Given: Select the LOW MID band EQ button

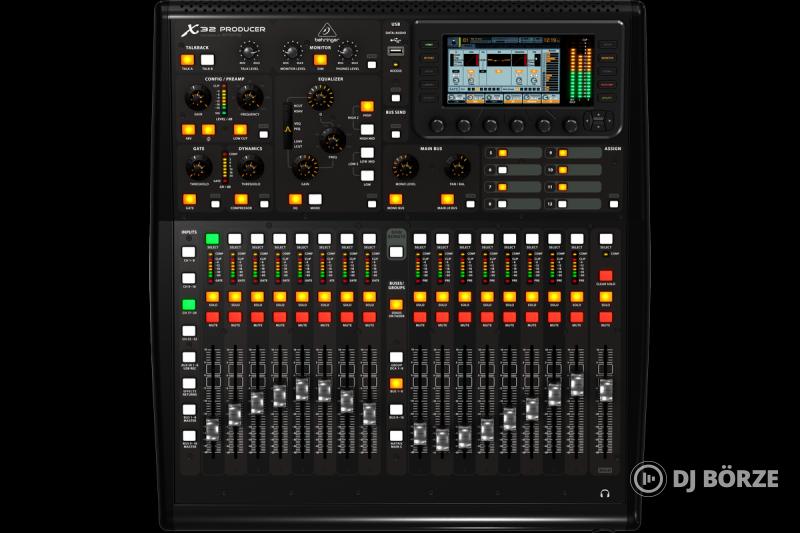Looking at the screenshot, I should (x=367, y=153).
